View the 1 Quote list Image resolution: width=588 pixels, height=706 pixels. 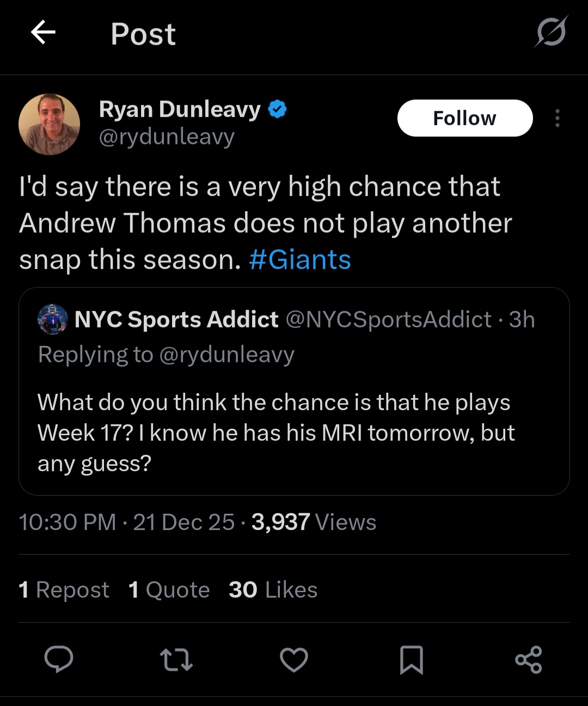click(x=169, y=589)
